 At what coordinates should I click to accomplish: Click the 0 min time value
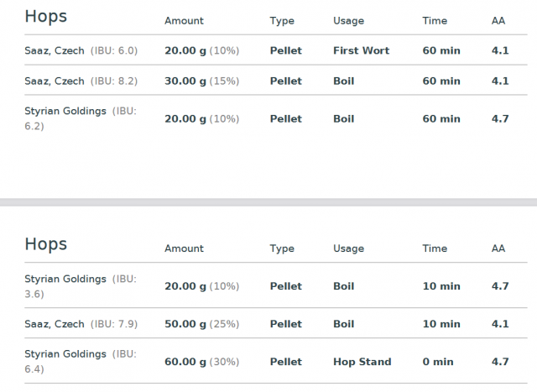pos(438,362)
